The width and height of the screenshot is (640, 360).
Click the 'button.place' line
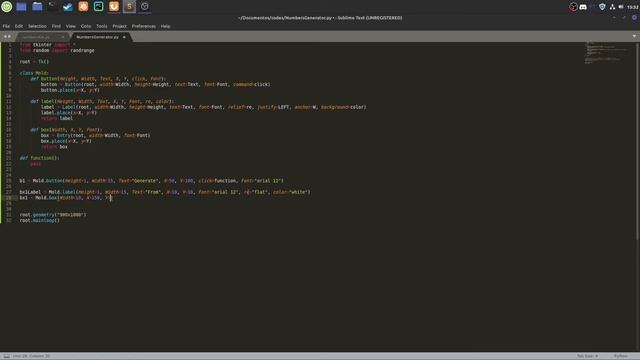[70, 90]
